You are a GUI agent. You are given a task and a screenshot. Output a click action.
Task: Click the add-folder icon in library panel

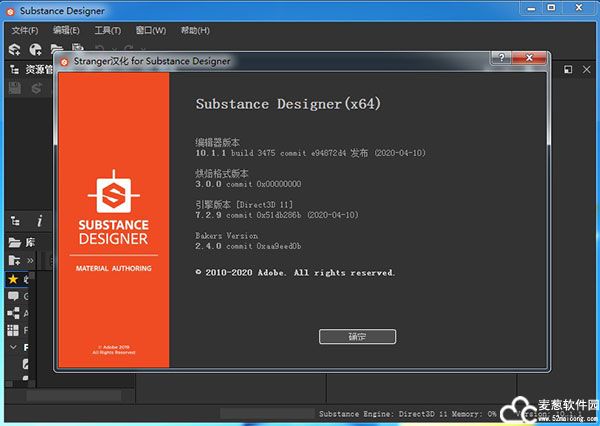(14, 260)
